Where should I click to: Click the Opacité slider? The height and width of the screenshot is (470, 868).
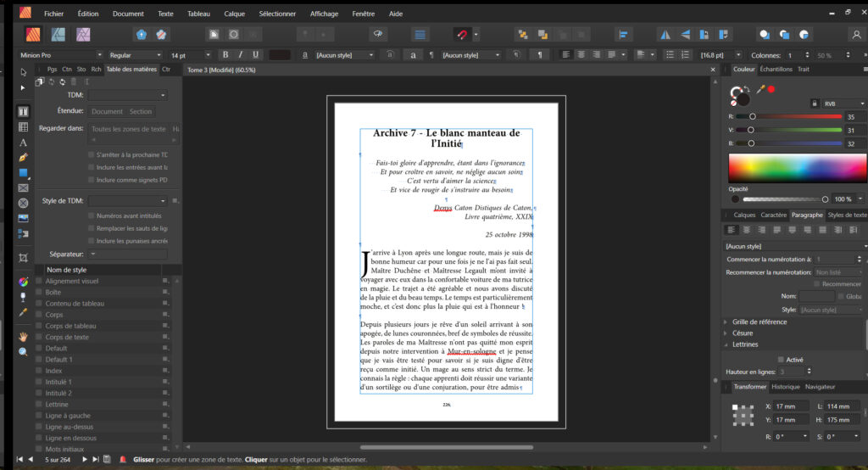785,199
